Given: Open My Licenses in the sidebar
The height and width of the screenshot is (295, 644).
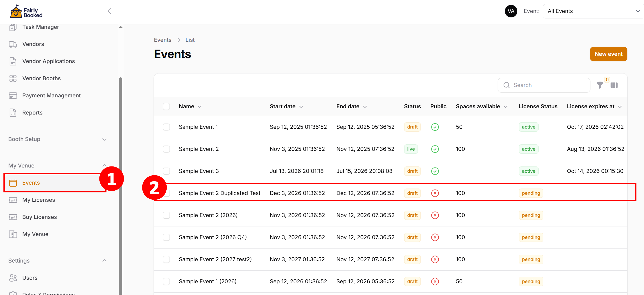Looking at the screenshot, I should pos(38,200).
